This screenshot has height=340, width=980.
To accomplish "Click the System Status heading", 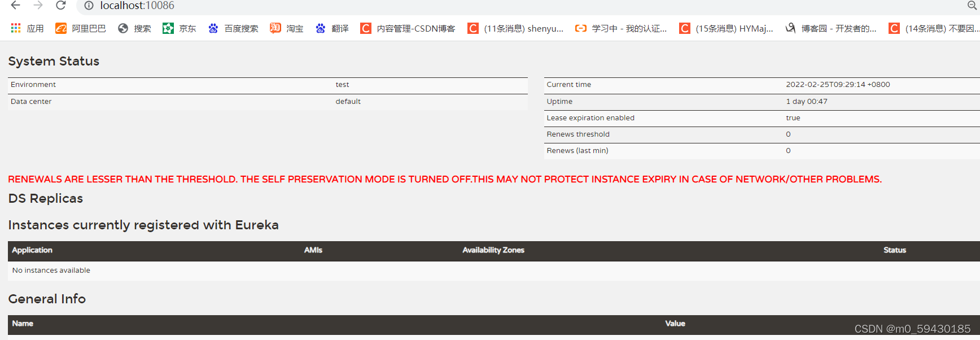I will (54, 61).
